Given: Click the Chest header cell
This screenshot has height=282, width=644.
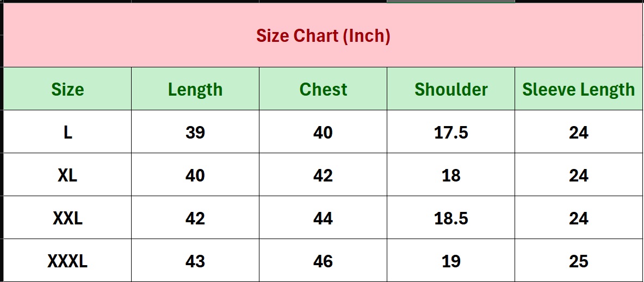Looking at the screenshot, I should pyautogui.click(x=323, y=89).
